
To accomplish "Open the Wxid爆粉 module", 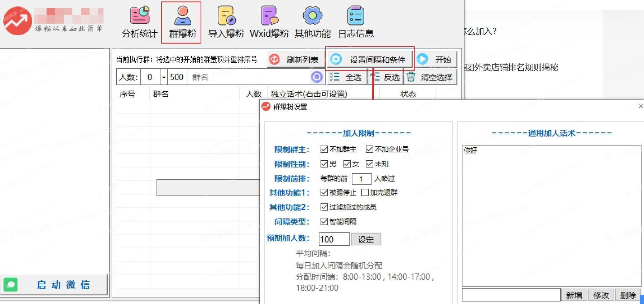I will 269,22.
